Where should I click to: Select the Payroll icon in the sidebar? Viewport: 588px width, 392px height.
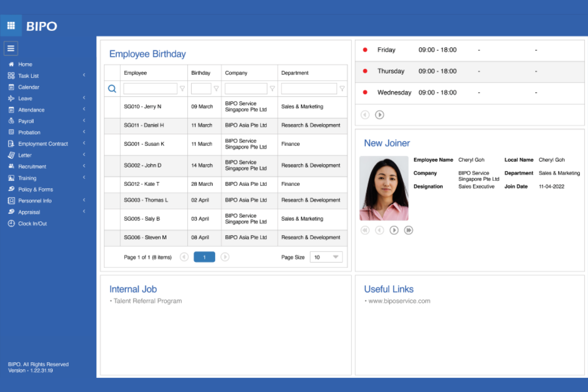coord(12,121)
